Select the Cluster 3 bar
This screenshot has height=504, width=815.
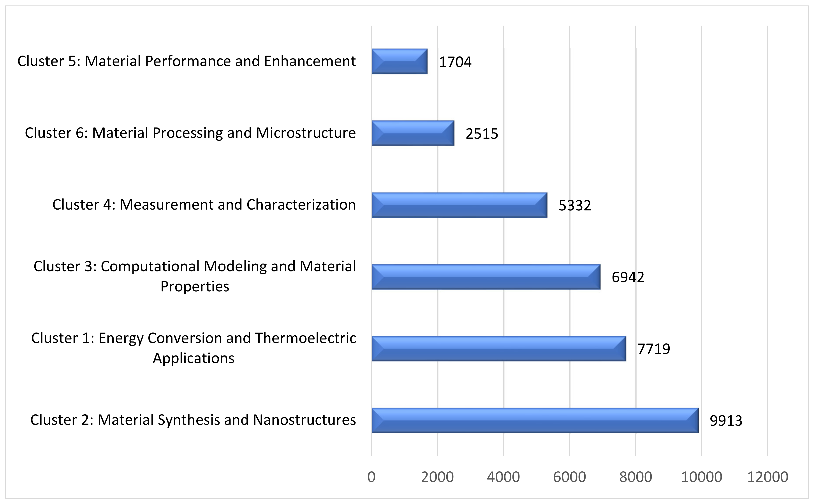click(x=486, y=277)
